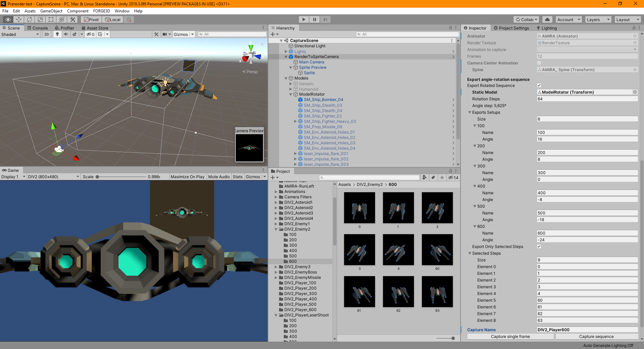The image size is (644, 349).
Task: Toggle scene grid visibility icon
Action: [x=100, y=34]
